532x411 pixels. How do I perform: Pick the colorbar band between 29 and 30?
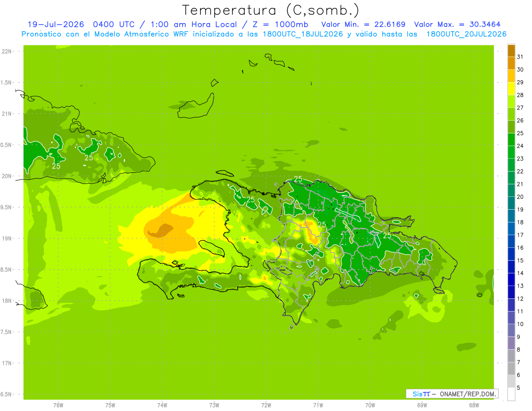(x=511, y=76)
